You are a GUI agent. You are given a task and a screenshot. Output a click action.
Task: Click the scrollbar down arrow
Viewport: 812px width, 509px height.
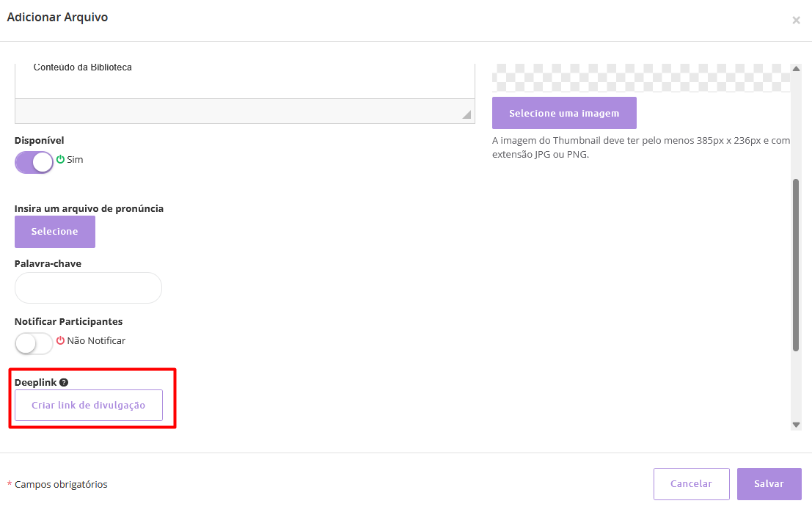coord(796,425)
